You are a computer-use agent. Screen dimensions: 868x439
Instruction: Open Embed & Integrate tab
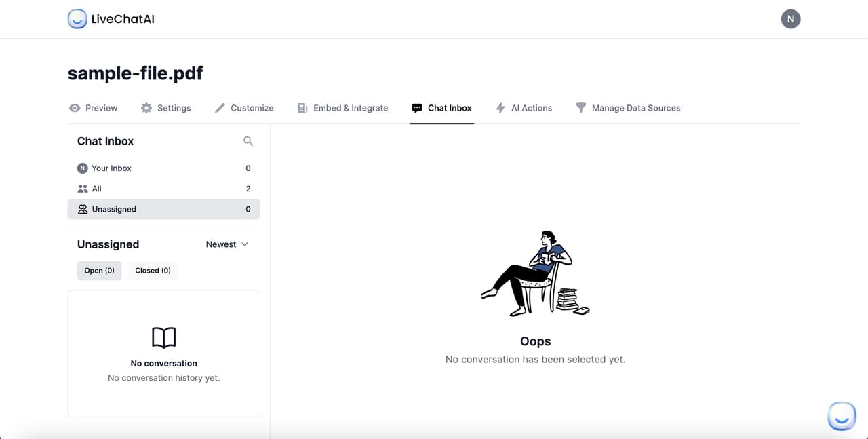[342, 108]
